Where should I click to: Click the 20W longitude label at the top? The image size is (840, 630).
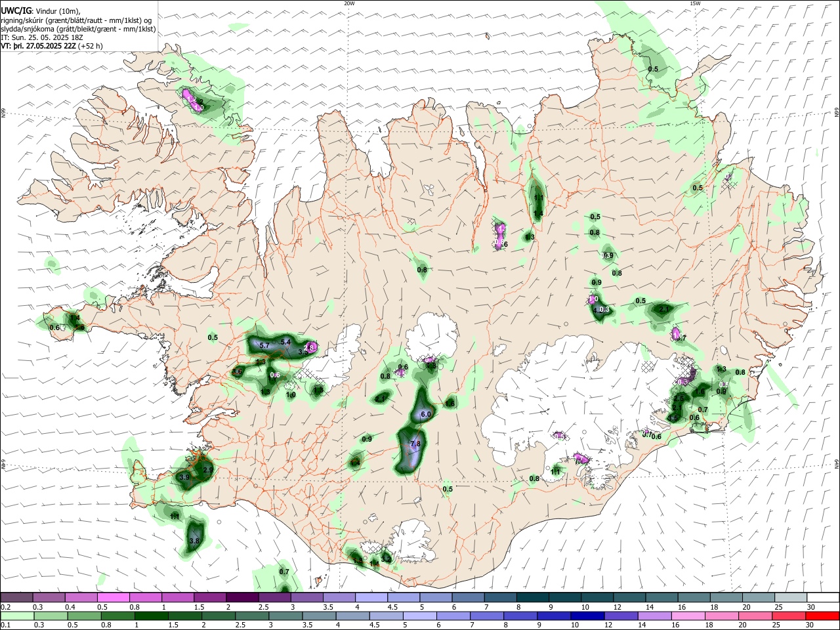point(349,3)
